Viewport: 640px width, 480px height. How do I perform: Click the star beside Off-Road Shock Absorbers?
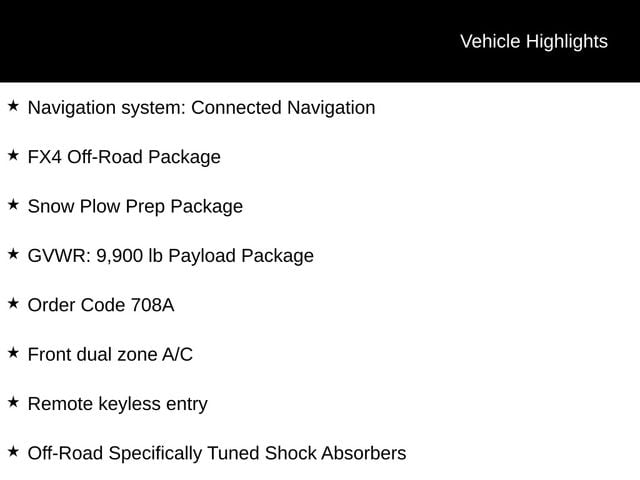click(x=13, y=452)
